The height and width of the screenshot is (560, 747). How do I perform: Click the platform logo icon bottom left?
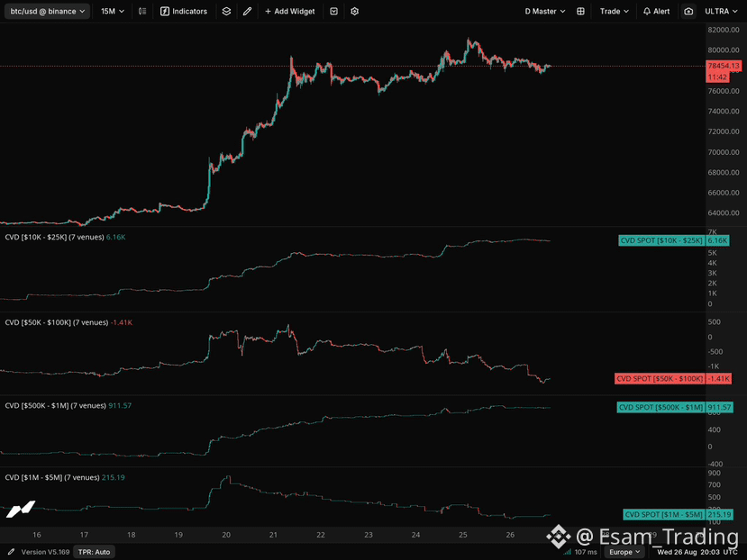[21, 509]
